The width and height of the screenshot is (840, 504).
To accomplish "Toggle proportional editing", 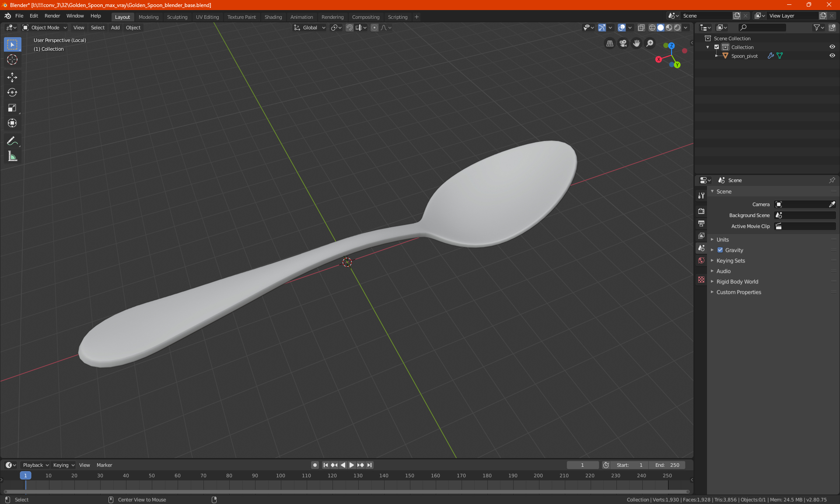I will click(374, 28).
